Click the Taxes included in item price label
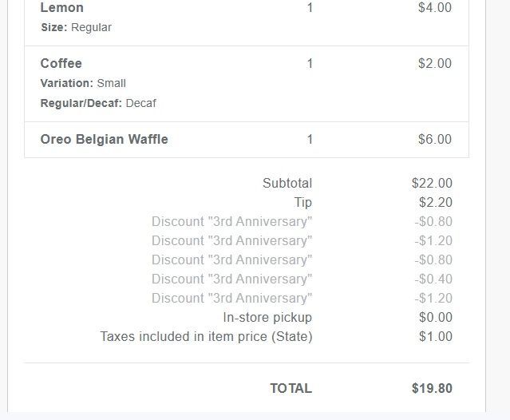This screenshot has width=510, height=420. click(206, 337)
